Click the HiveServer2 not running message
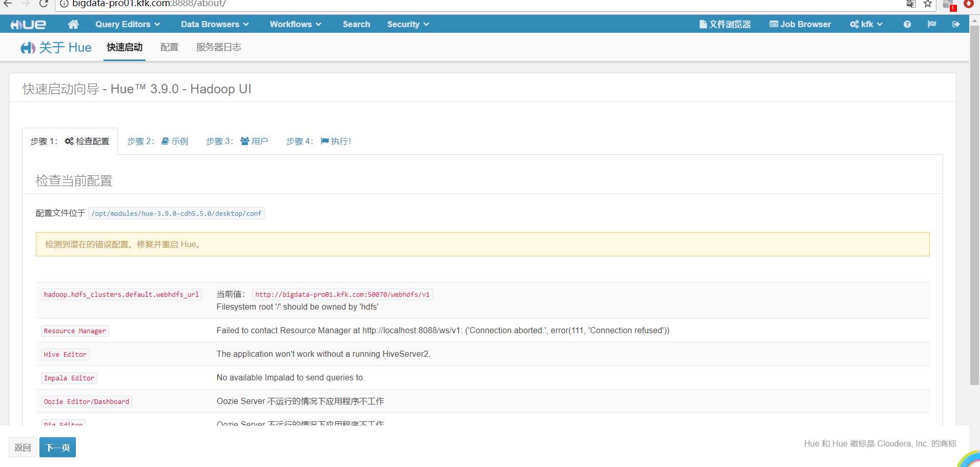Screen dimensions: 980x467 click(323, 354)
